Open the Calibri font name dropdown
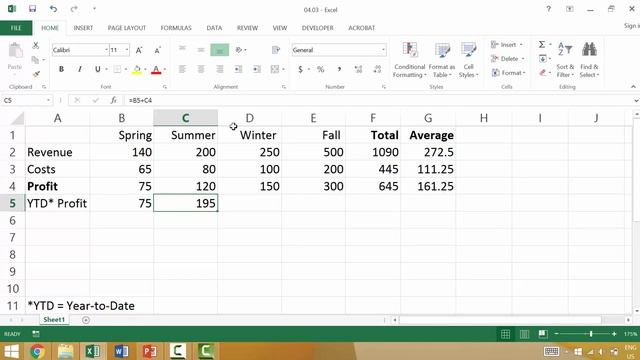This screenshot has height=360, width=640. [x=106, y=50]
